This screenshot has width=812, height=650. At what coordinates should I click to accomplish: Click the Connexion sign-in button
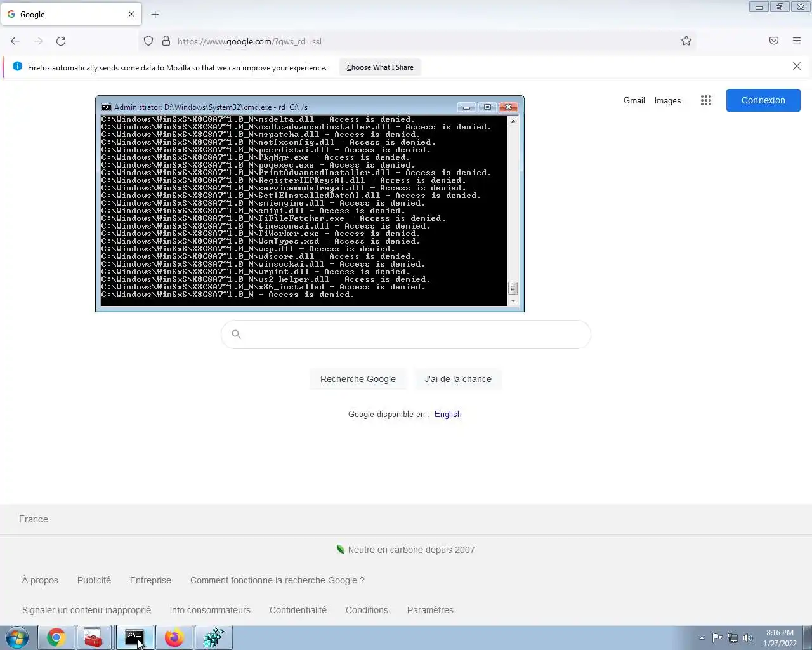pos(763,100)
